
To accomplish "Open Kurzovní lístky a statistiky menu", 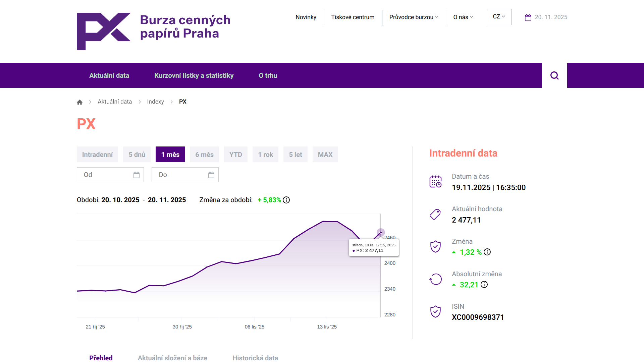I will pyautogui.click(x=194, y=75).
